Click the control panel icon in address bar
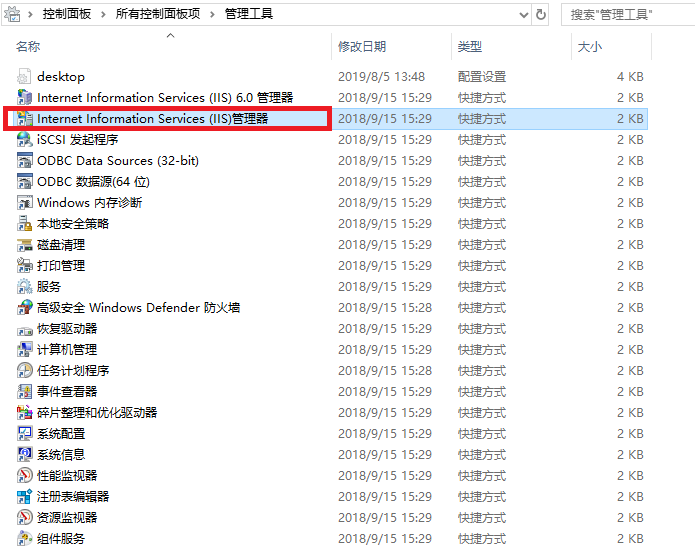 tap(12, 14)
